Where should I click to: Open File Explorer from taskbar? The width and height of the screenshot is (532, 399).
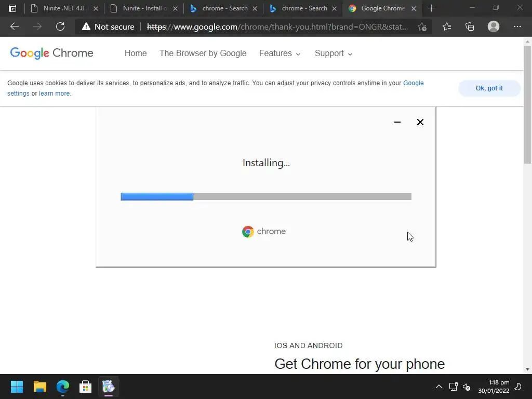39,387
